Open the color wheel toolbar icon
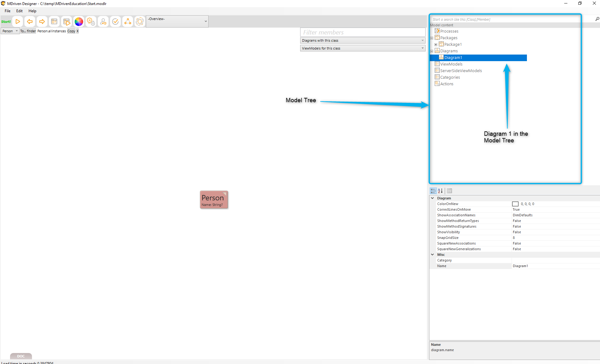Screen dimensions: 600x364 click(x=79, y=22)
